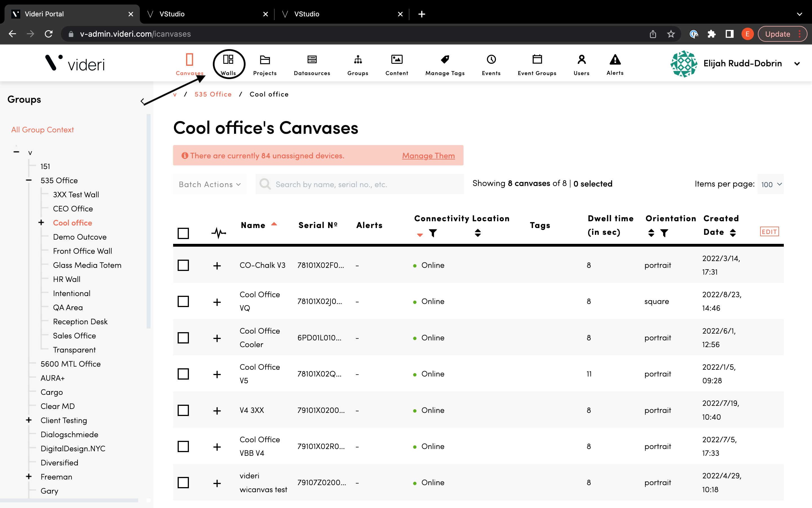Open browser extensions puzzle icon
This screenshot has width=812, height=508.
pos(711,34)
